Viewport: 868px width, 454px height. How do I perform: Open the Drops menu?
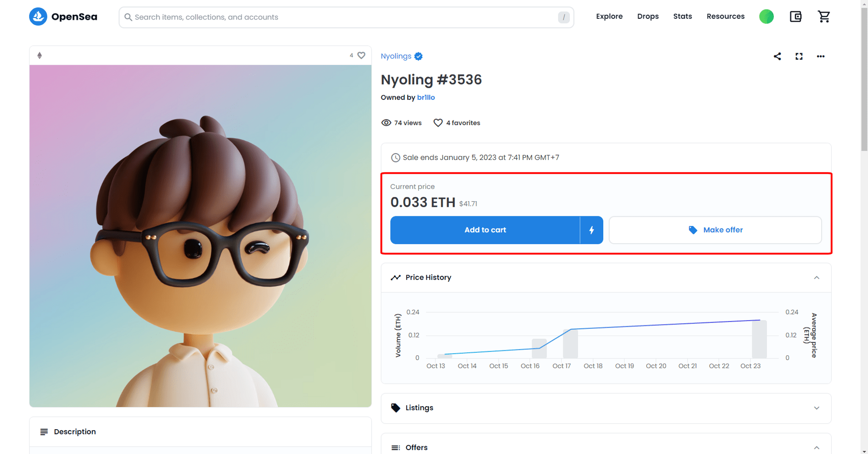coord(648,17)
